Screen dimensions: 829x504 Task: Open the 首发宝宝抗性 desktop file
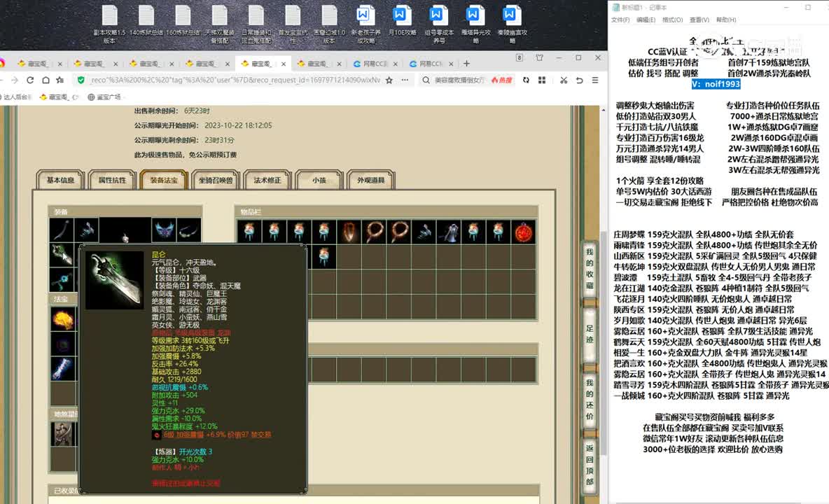293,24
